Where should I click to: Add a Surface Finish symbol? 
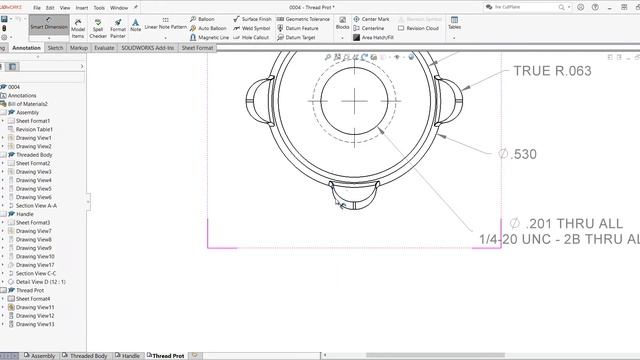pyautogui.click(x=252, y=19)
